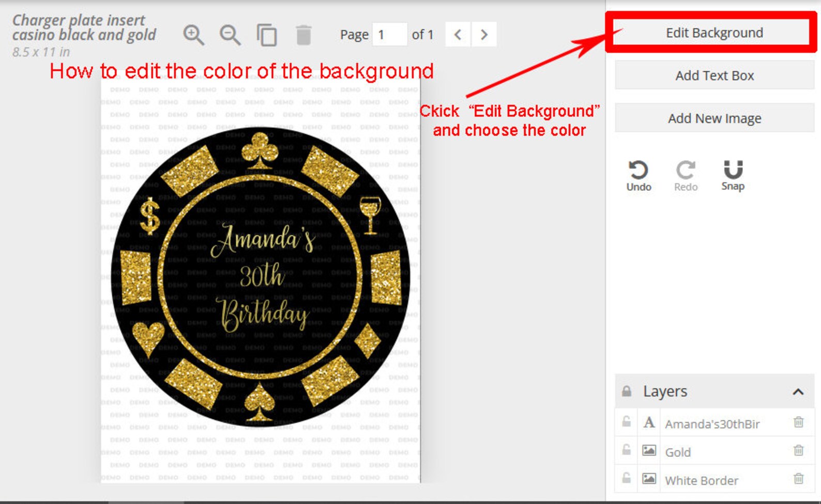
Task: Toggle the Snap magnet option
Action: click(733, 176)
